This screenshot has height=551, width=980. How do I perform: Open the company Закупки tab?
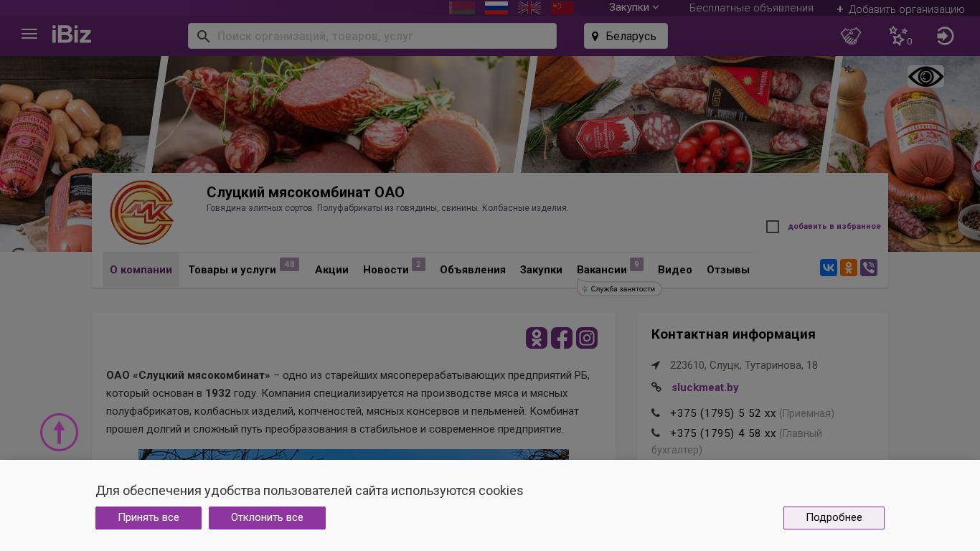(541, 270)
